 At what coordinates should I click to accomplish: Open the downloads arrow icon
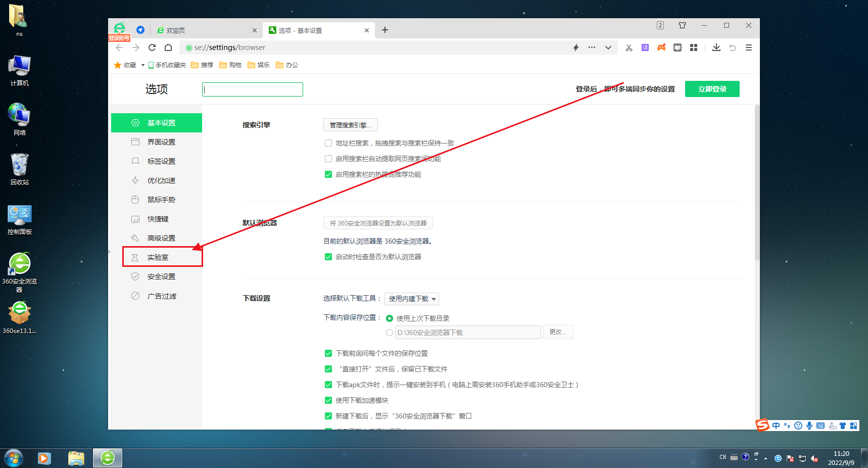coord(716,48)
